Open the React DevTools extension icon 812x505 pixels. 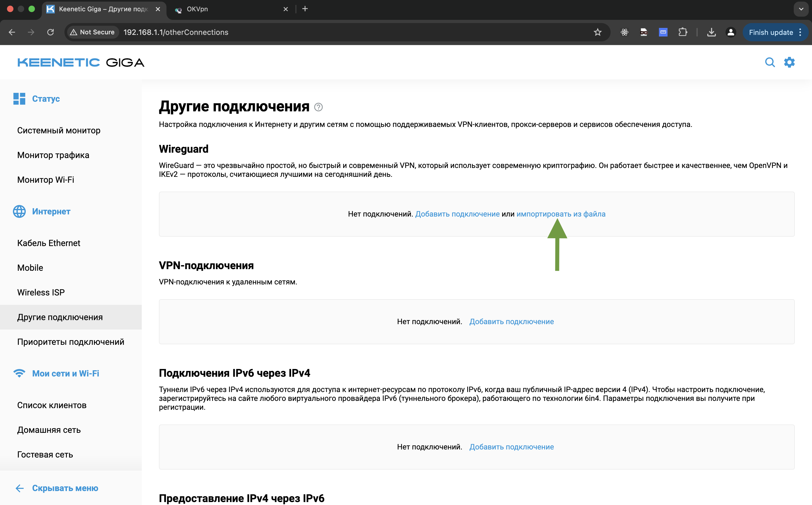624,32
